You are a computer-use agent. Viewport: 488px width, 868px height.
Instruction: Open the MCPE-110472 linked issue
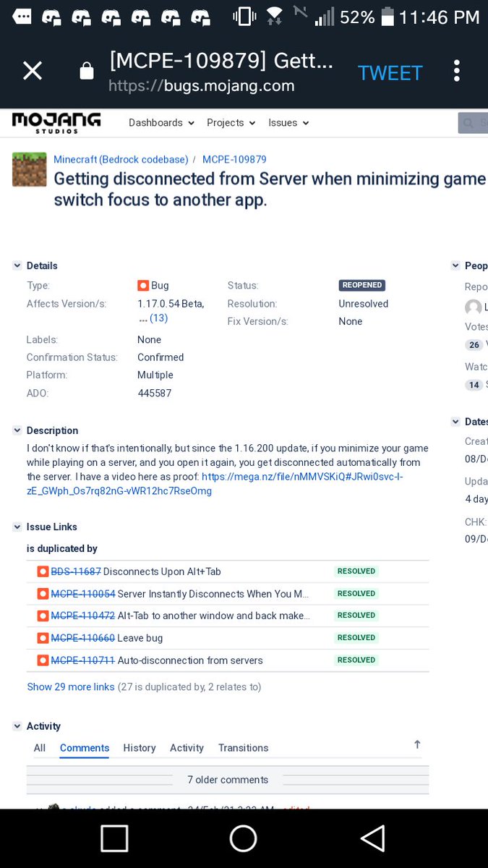click(x=83, y=616)
